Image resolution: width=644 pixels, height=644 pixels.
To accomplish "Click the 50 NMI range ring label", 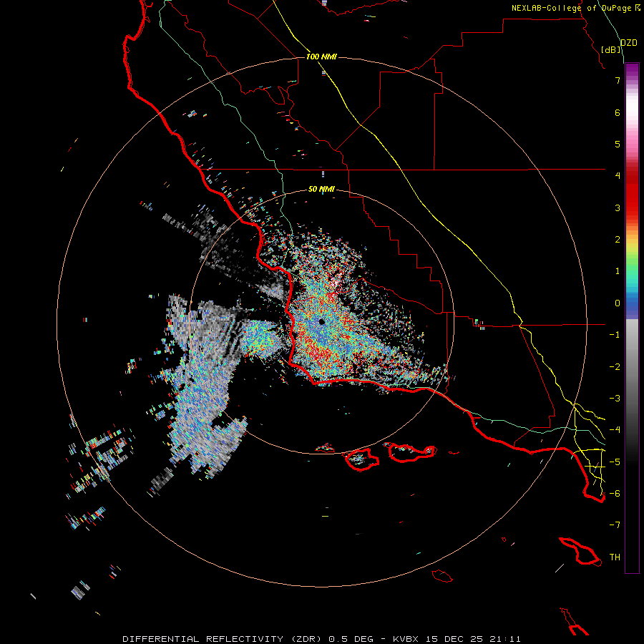I will [321, 189].
